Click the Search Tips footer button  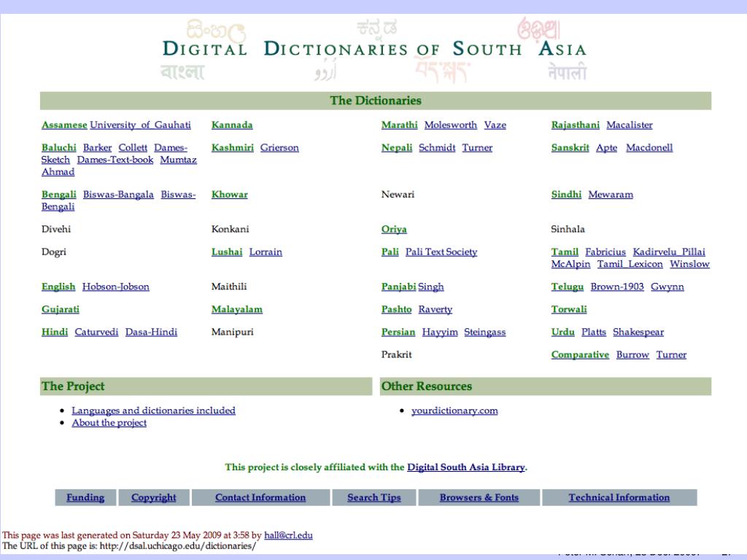tap(374, 497)
